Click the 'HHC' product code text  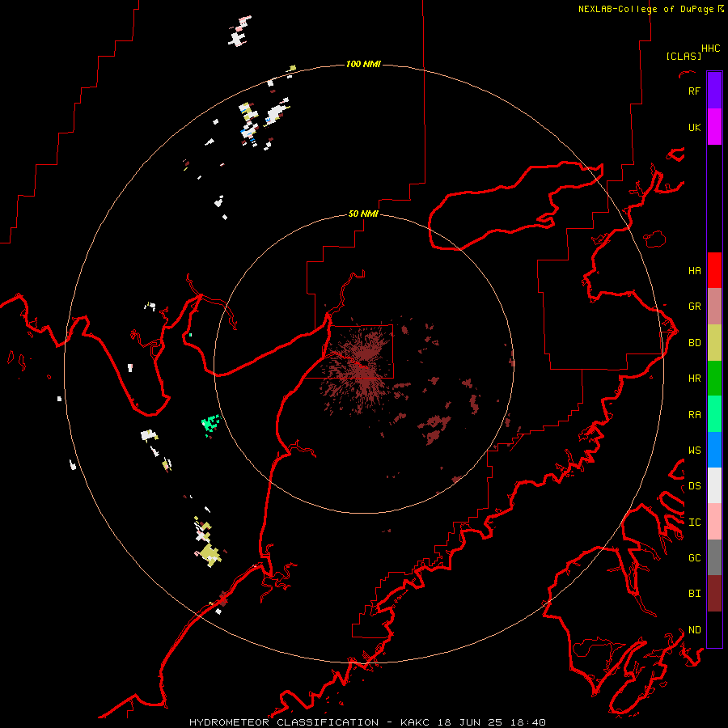710,49
